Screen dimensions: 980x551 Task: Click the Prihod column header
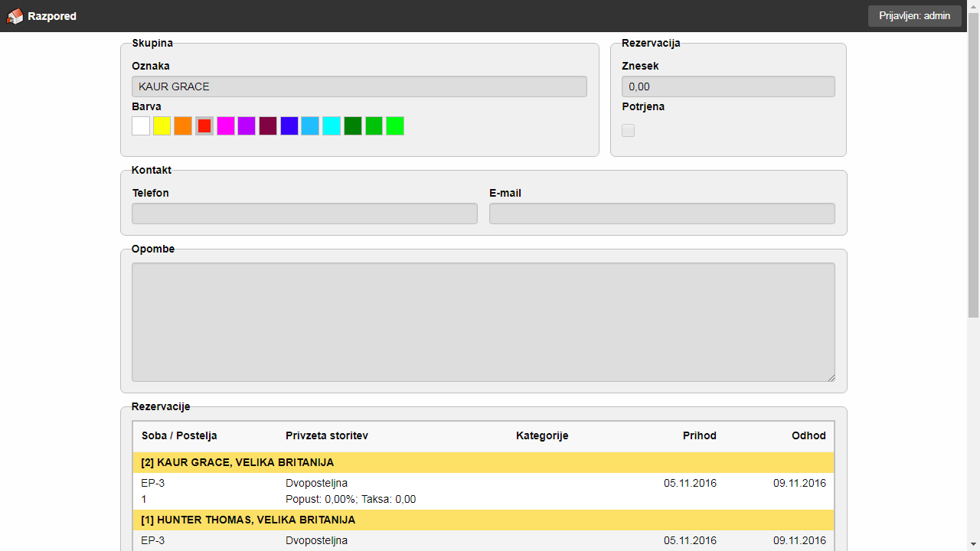(x=699, y=435)
